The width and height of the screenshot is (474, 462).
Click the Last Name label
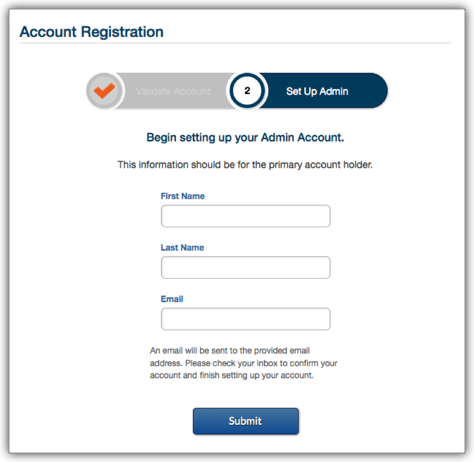click(182, 248)
